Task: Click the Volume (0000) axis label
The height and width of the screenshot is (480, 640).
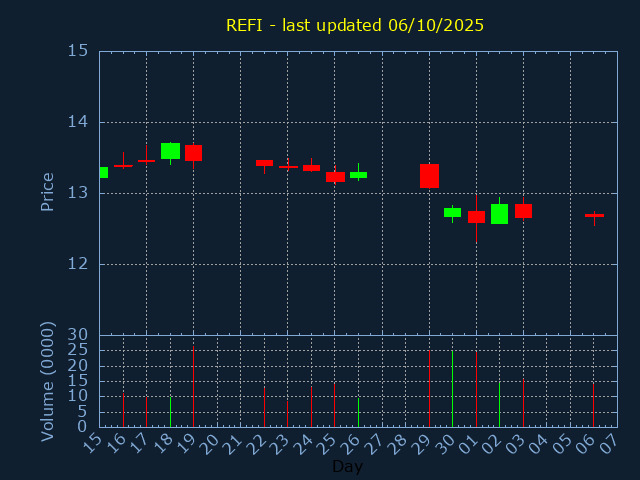Action: pyautogui.click(x=47, y=381)
